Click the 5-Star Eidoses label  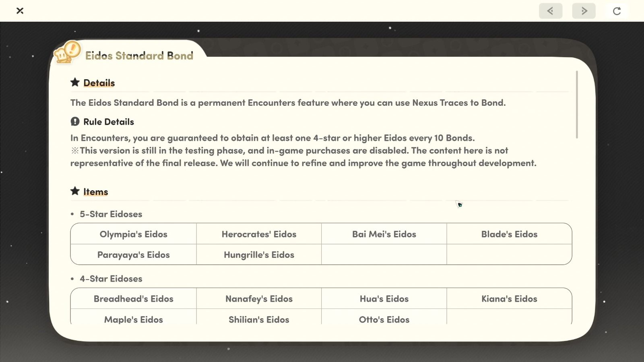click(111, 214)
